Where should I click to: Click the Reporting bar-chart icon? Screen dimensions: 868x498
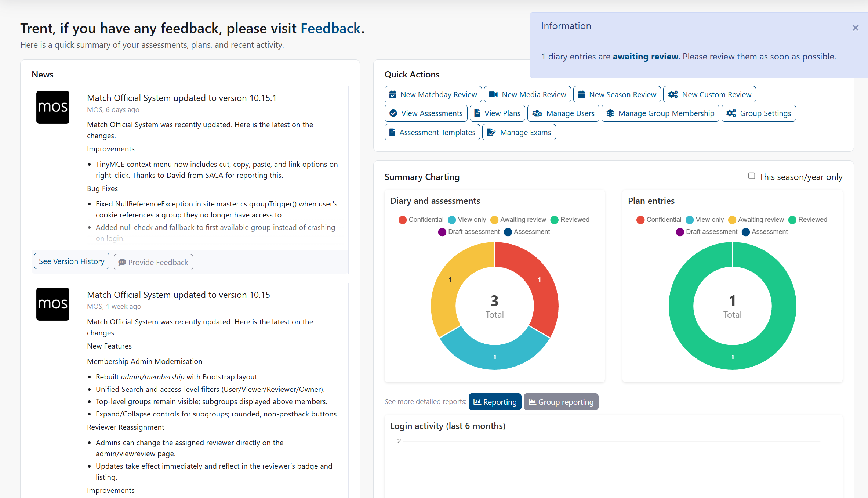click(477, 402)
